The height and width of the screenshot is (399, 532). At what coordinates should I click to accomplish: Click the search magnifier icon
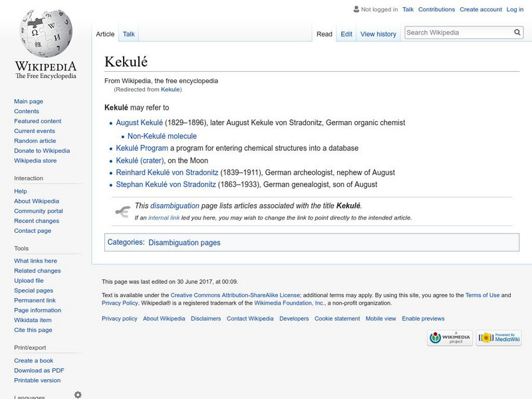[517, 32]
